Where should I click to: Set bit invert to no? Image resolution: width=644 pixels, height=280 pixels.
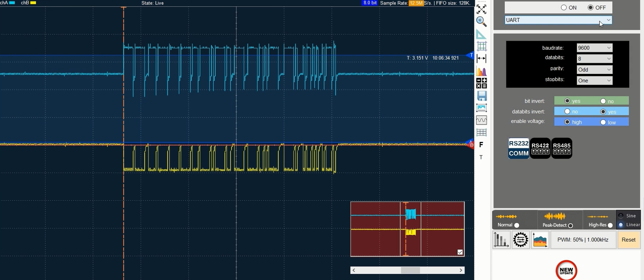coord(603,101)
